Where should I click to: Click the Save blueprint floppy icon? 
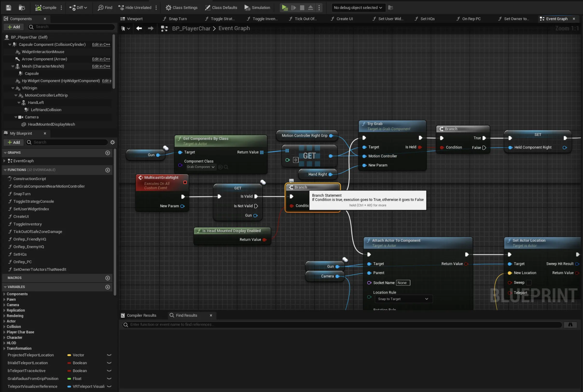pyautogui.click(x=8, y=7)
